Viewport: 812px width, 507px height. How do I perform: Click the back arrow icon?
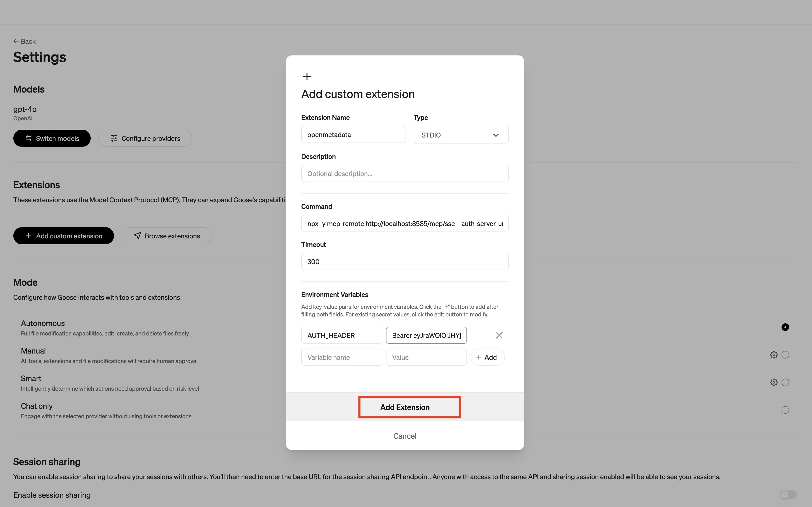pos(16,41)
